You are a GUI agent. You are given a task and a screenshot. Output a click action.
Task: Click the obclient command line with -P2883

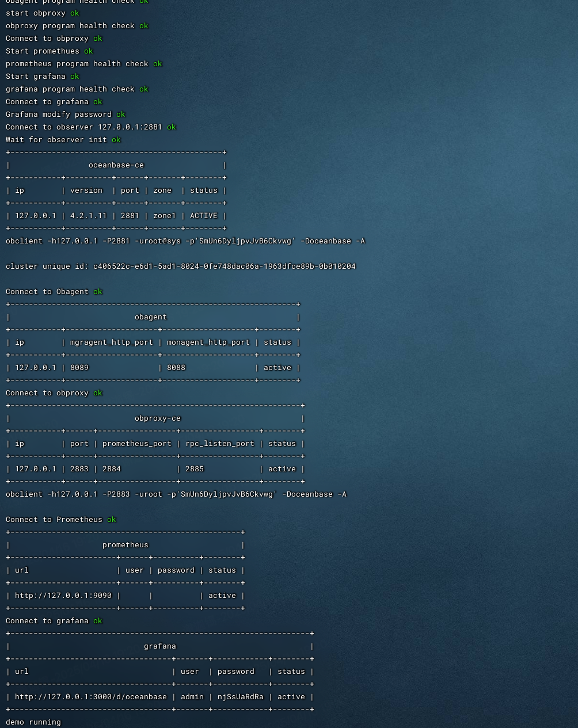pos(176,494)
